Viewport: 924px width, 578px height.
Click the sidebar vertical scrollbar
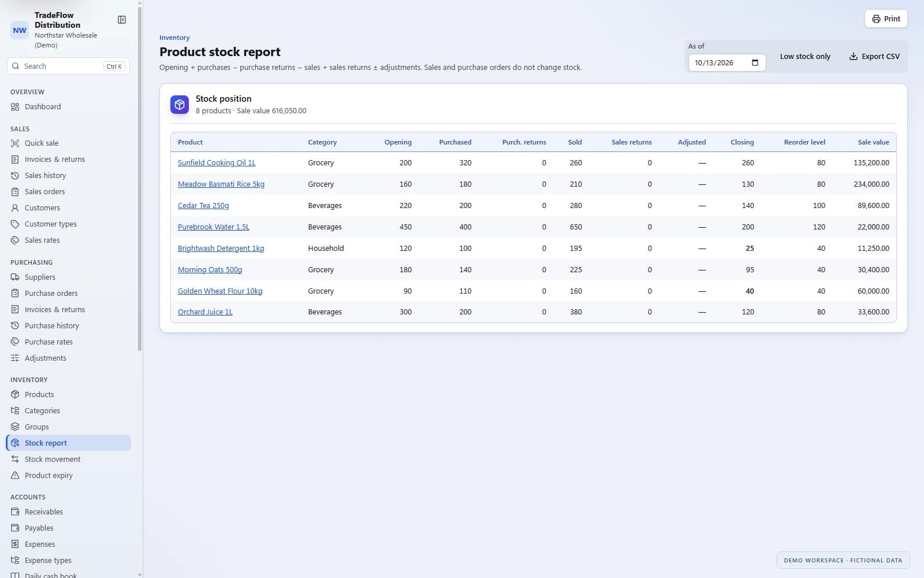140,176
